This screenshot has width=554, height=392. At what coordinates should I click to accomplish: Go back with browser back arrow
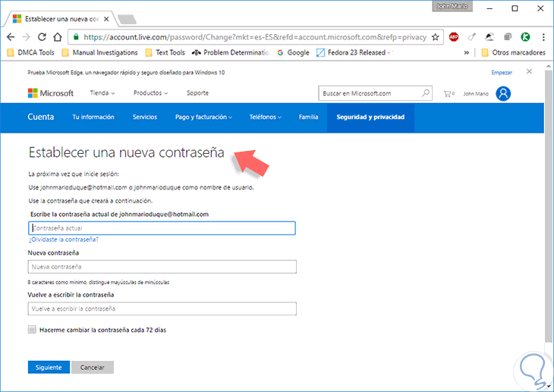pos(11,37)
